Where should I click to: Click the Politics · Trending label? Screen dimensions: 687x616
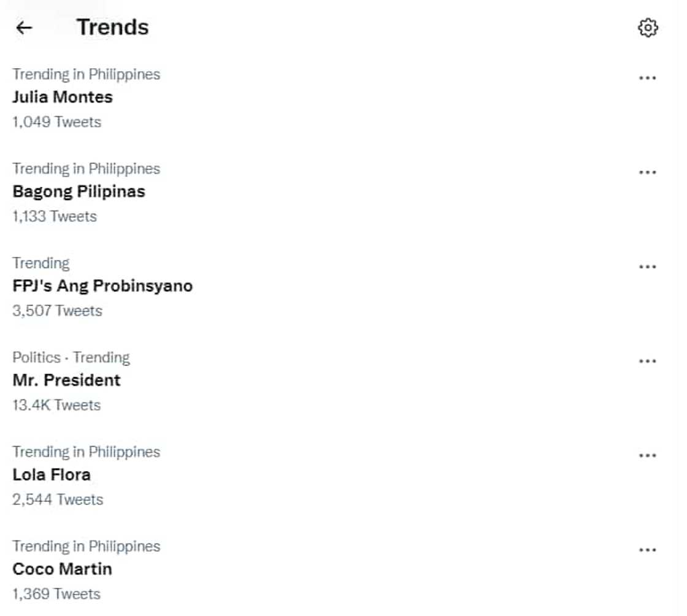point(71,357)
